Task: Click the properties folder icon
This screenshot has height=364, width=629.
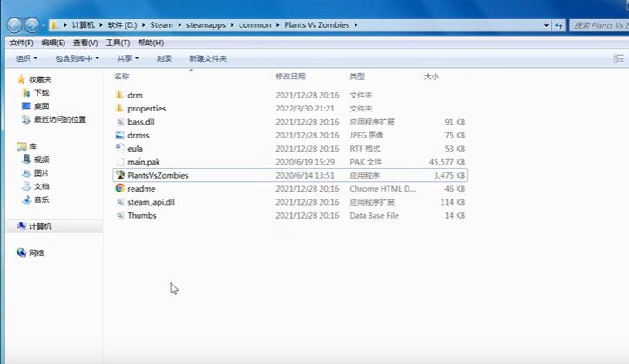Action: click(x=119, y=108)
